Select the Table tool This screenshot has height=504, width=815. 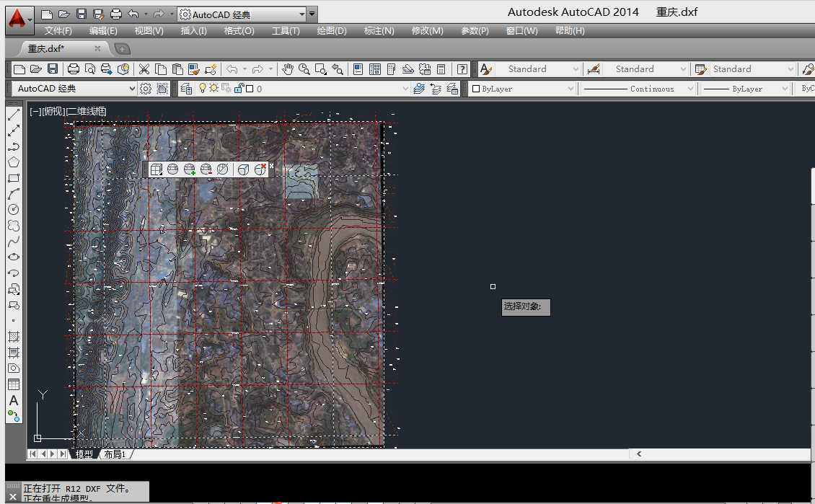(x=14, y=384)
